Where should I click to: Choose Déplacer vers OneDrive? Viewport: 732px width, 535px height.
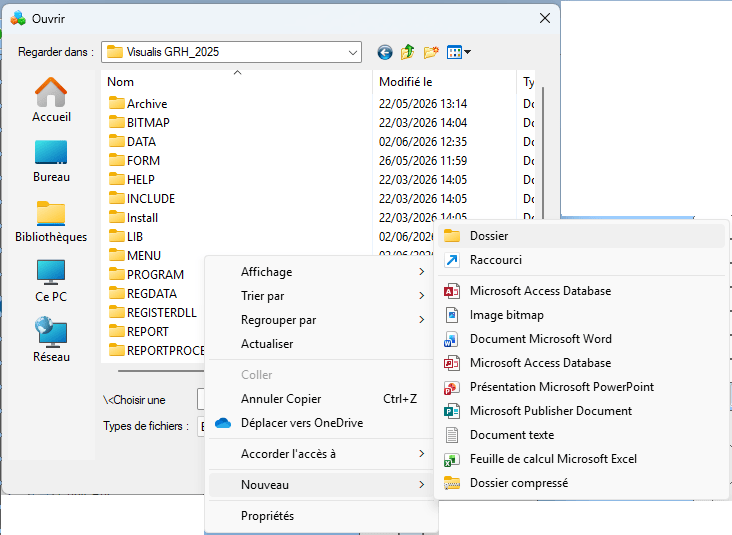point(322,423)
